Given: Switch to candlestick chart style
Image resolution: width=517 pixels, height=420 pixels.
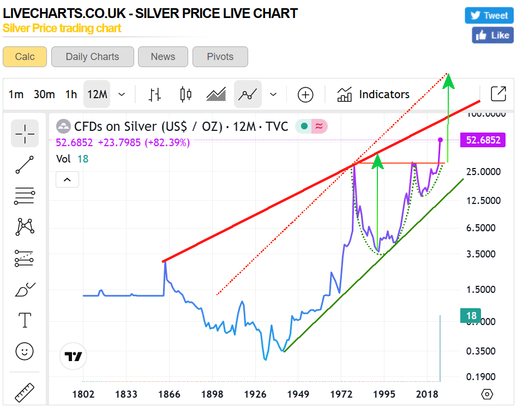Looking at the screenshot, I should [x=185, y=94].
